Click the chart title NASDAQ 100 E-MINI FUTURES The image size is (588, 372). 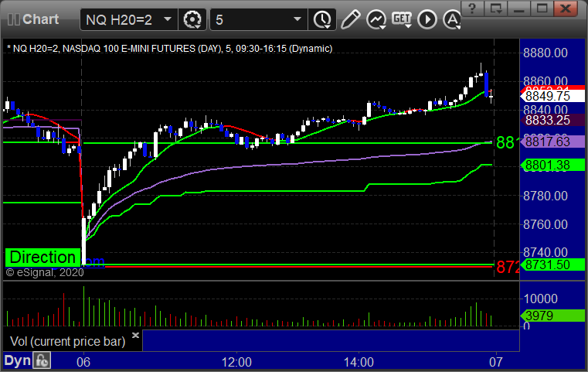[x=169, y=49]
